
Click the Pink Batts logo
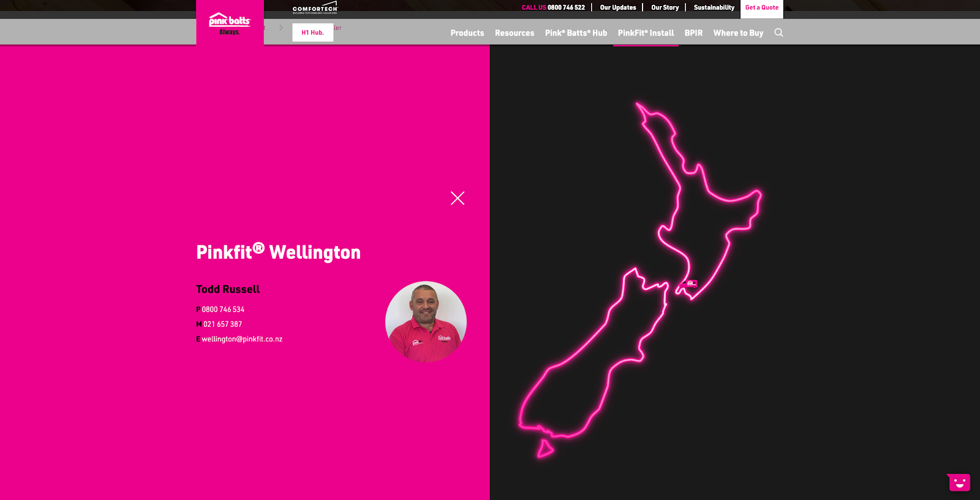click(230, 23)
